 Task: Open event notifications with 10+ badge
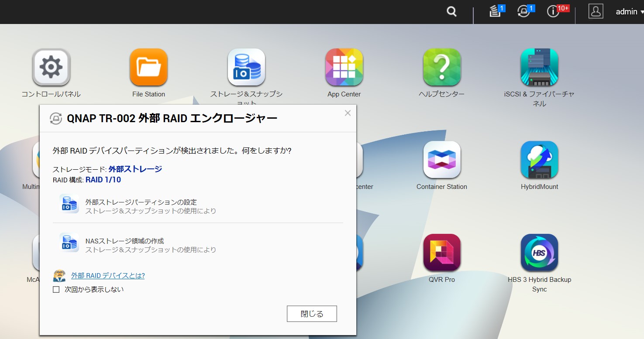pos(553,12)
